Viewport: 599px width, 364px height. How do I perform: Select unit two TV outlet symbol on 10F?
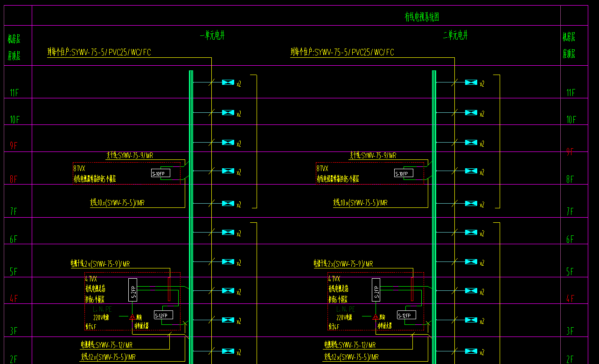[x=471, y=112]
